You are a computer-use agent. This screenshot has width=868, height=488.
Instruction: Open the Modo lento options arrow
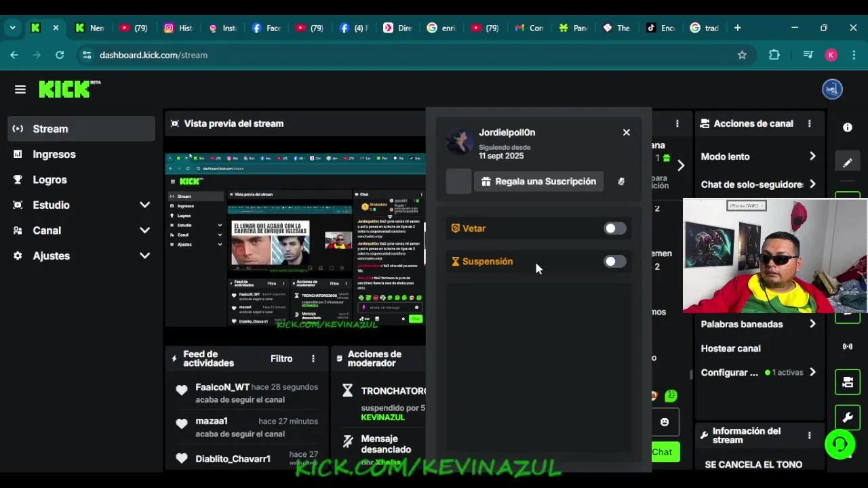click(812, 157)
